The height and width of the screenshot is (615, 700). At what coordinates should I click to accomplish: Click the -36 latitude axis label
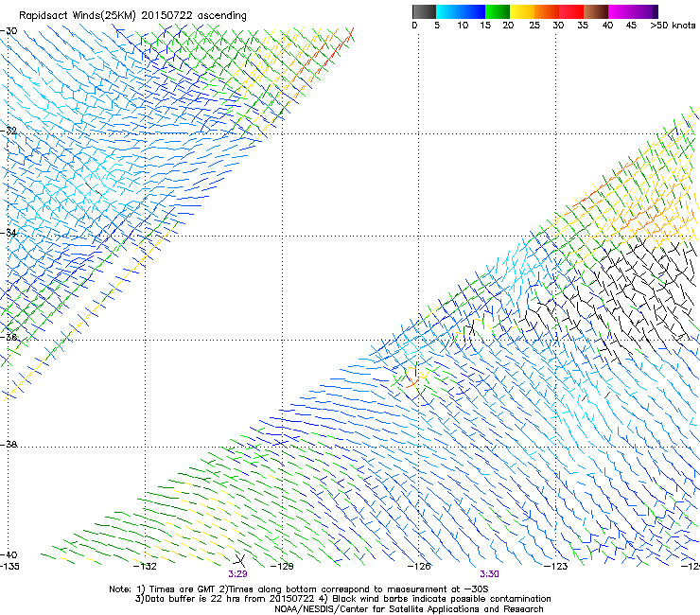coord(9,337)
